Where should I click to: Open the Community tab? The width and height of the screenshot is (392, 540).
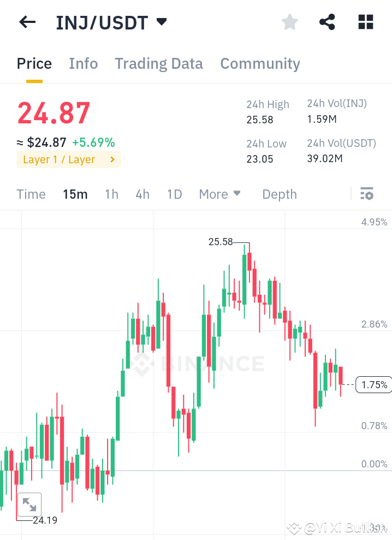coord(260,64)
